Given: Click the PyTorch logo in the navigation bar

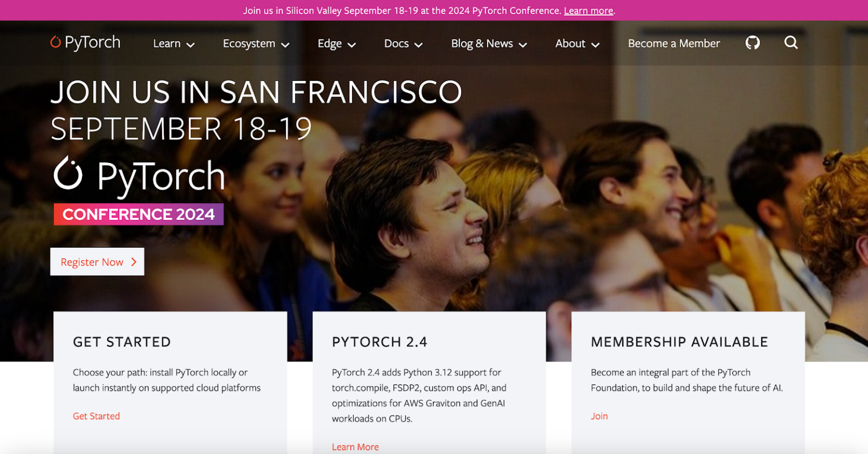Looking at the screenshot, I should click(85, 42).
